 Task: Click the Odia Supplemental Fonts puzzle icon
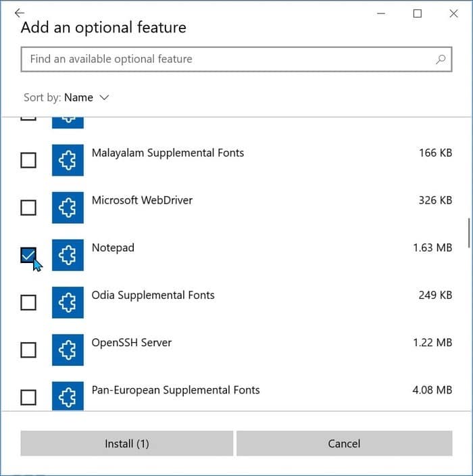coord(68,302)
